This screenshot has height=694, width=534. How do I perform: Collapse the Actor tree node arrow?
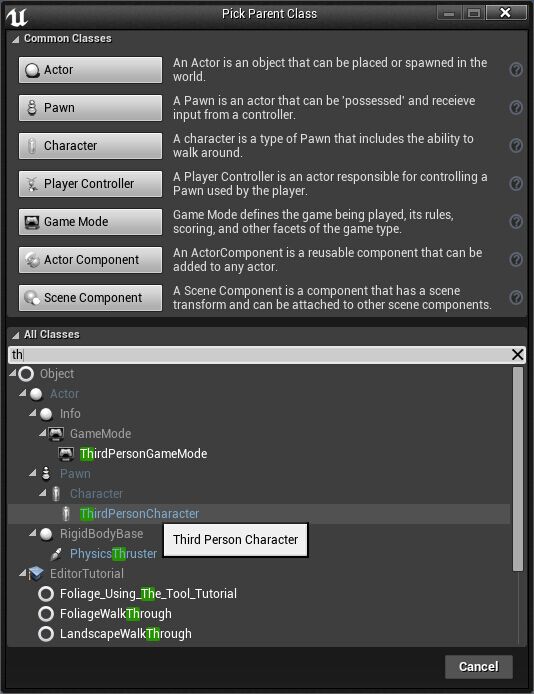(23, 393)
